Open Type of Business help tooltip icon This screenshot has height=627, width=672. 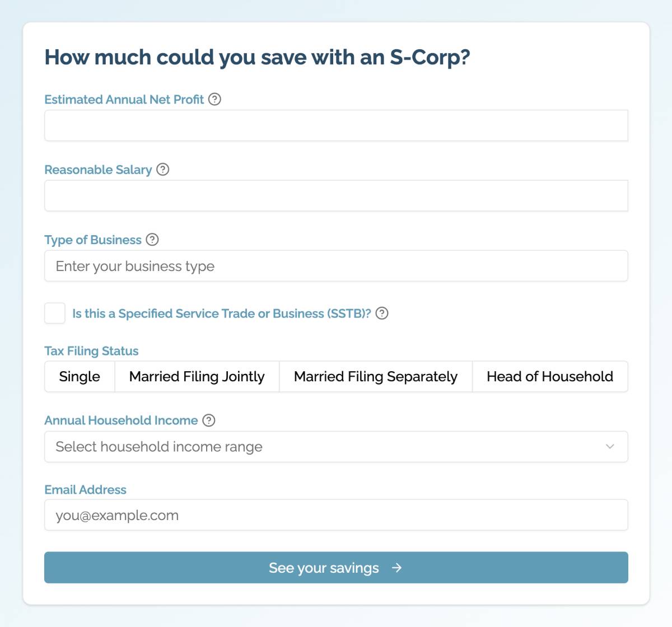pos(152,240)
